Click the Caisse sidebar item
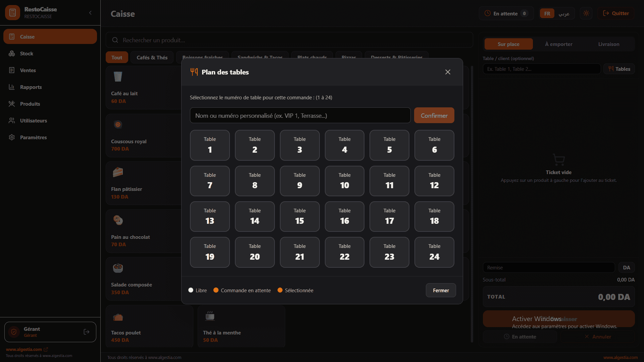The height and width of the screenshot is (362, 644). (x=50, y=37)
